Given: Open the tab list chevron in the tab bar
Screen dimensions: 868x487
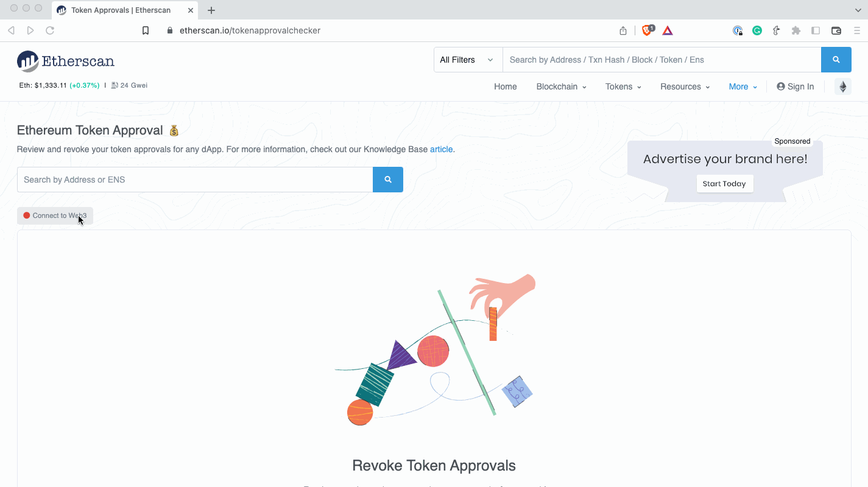Looking at the screenshot, I should 858,10.
